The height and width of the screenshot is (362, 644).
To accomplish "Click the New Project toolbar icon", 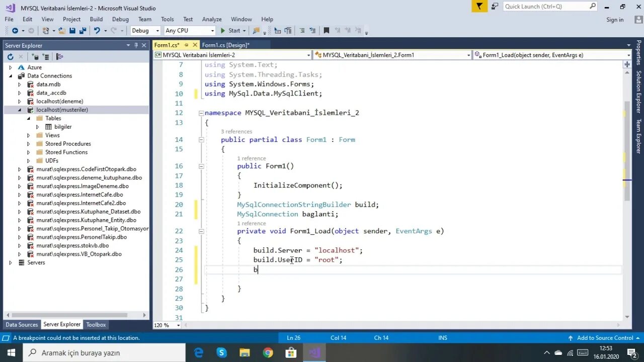I will (46, 31).
